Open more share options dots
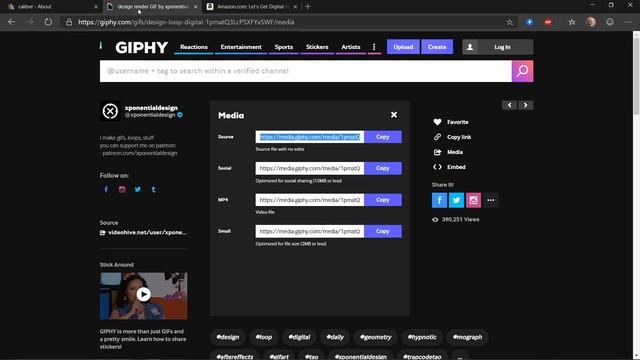Viewport: 640px width, 360px height. click(491, 200)
